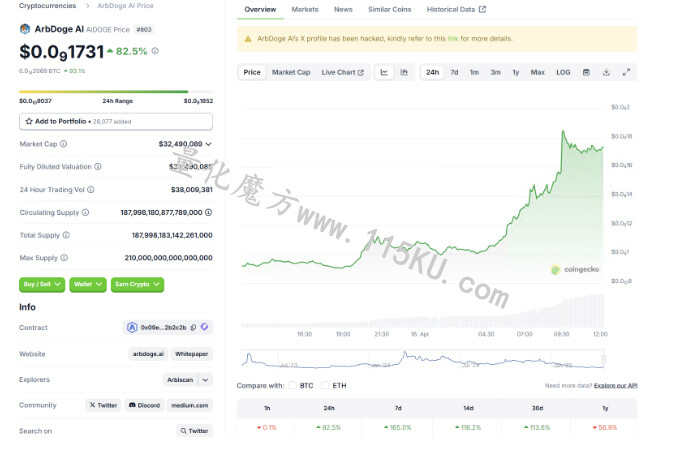Select the 24h time range

(x=432, y=72)
